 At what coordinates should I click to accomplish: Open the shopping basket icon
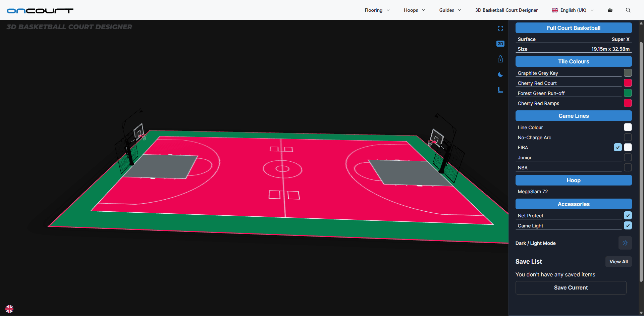pos(610,10)
